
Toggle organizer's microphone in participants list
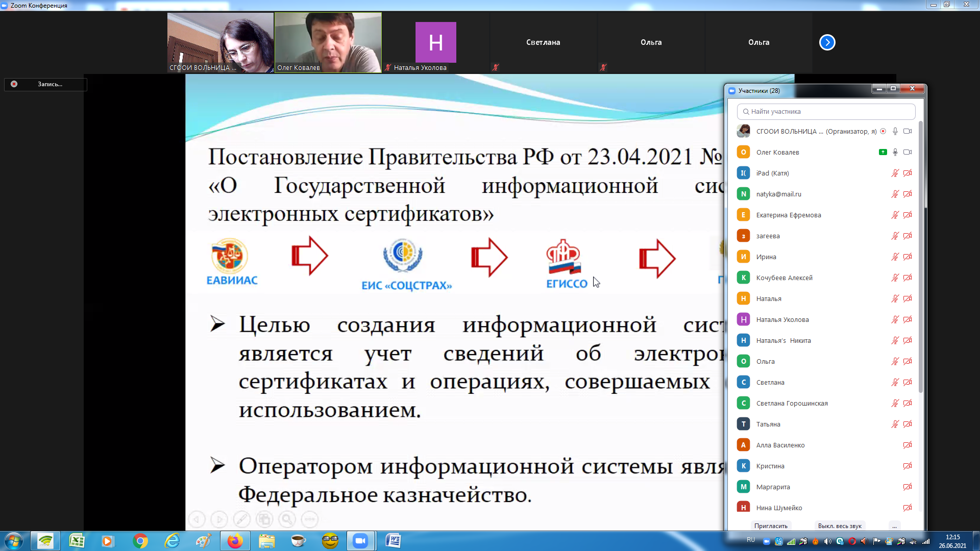(x=895, y=131)
